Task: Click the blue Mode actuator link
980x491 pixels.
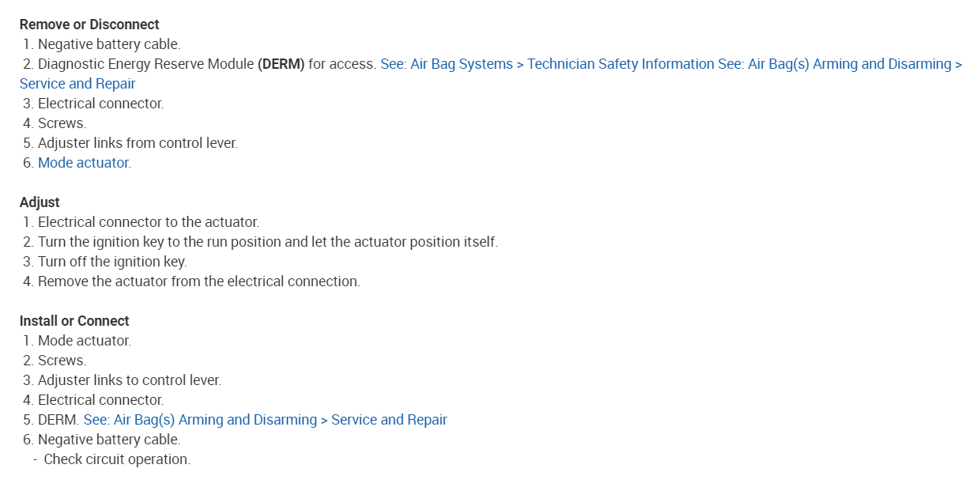Action: pyautogui.click(x=83, y=163)
